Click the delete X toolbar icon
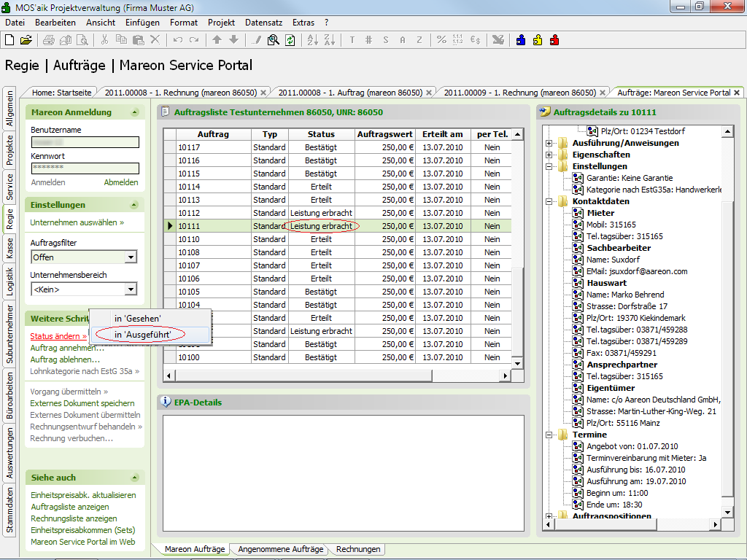747x560 pixels. [155, 40]
